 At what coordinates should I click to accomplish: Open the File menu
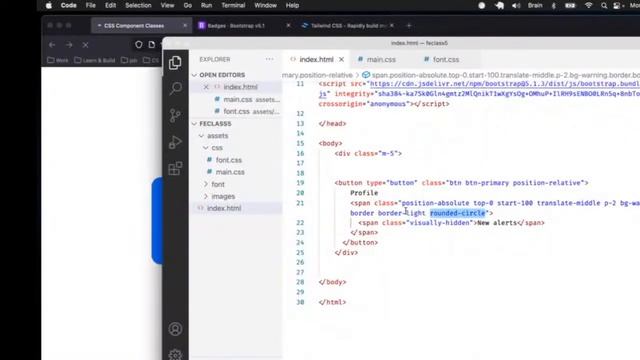pos(91,5)
